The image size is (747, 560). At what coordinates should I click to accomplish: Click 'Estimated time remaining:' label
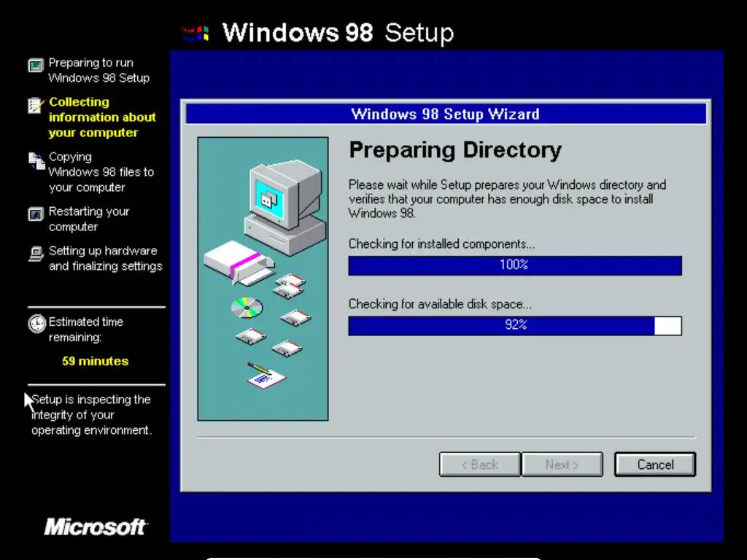86,330
